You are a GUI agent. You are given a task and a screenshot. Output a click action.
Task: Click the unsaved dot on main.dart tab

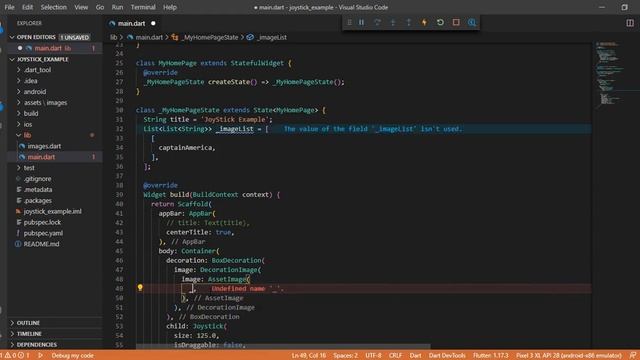pos(153,24)
